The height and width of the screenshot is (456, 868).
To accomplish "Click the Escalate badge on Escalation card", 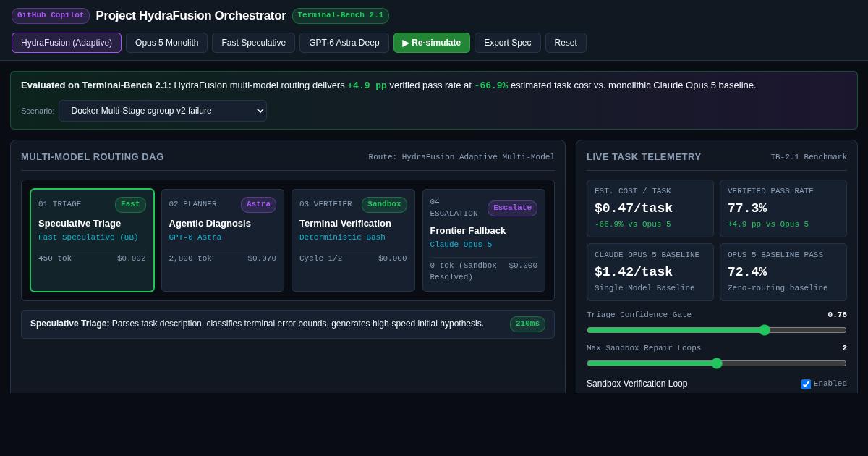I will 512,208.
